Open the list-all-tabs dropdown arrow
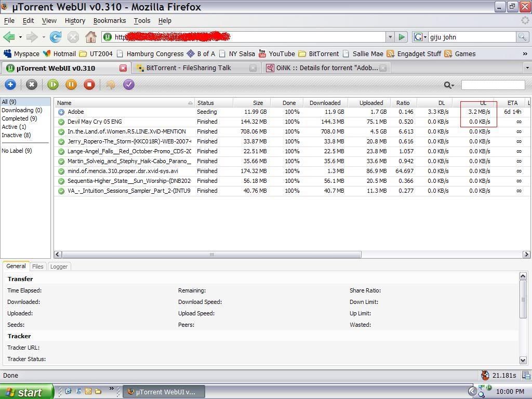 click(x=527, y=68)
